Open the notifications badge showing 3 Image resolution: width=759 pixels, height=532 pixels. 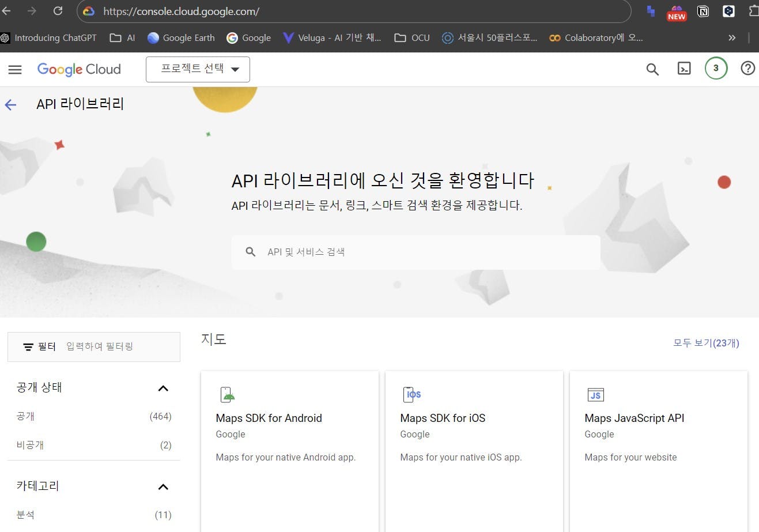[716, 68]
